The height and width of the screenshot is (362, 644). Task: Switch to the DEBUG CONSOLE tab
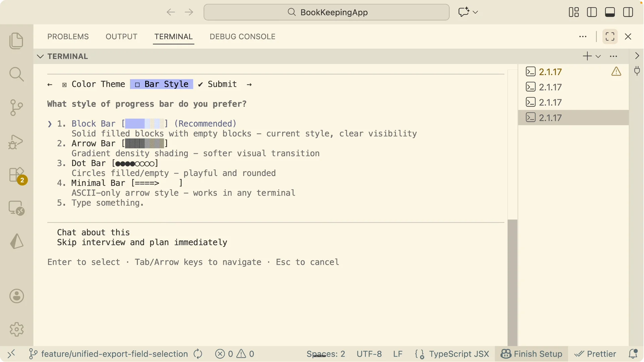click(243, 37)
